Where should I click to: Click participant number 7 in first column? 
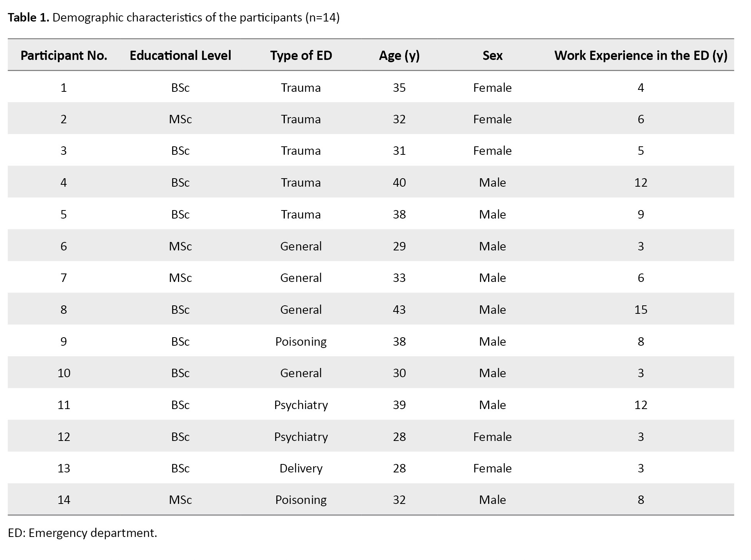click(x=64, y=278)
